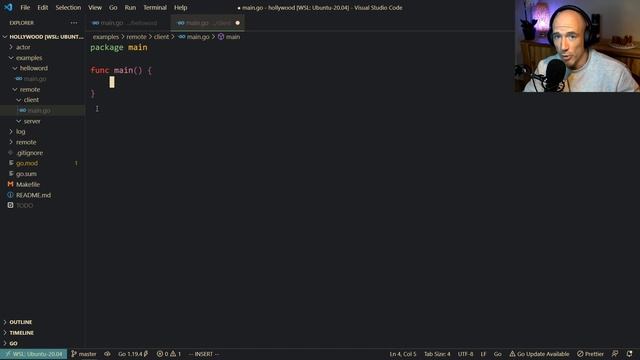Open the Go menu in menu bar

[113, 7]
